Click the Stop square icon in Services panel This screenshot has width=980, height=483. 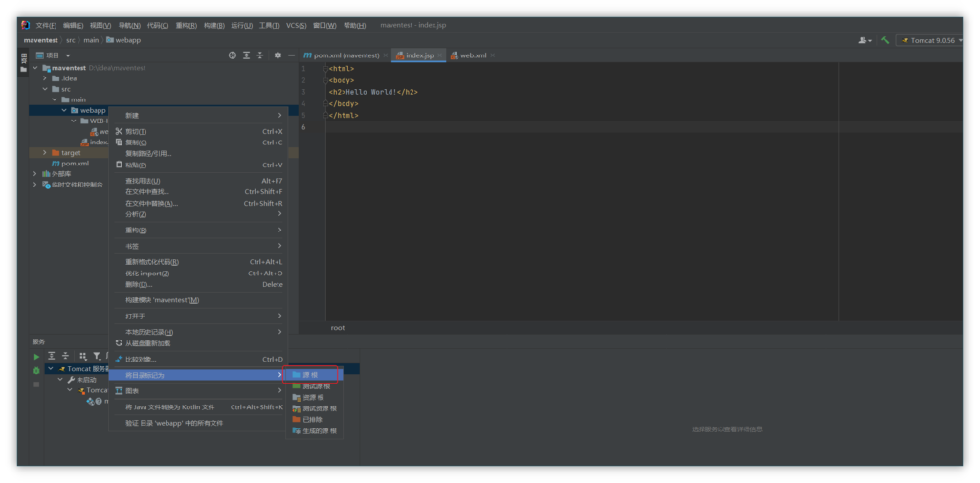pyautogui.click(x=37, y=384)
